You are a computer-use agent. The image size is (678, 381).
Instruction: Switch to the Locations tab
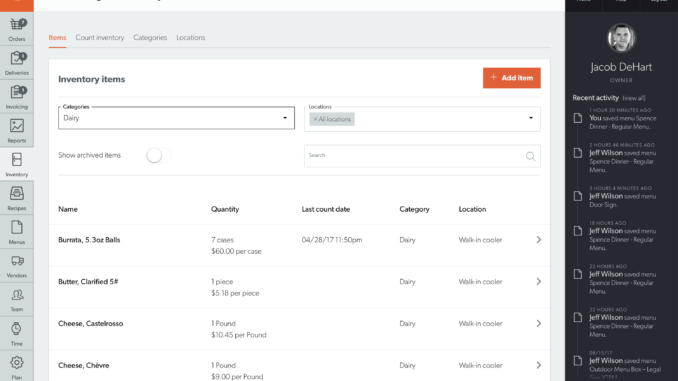tap(191, 38)
